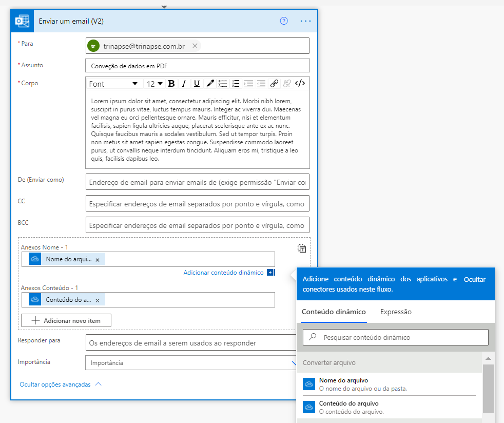
Task: Switch to HTML code view
Action: tap(300, 84)
